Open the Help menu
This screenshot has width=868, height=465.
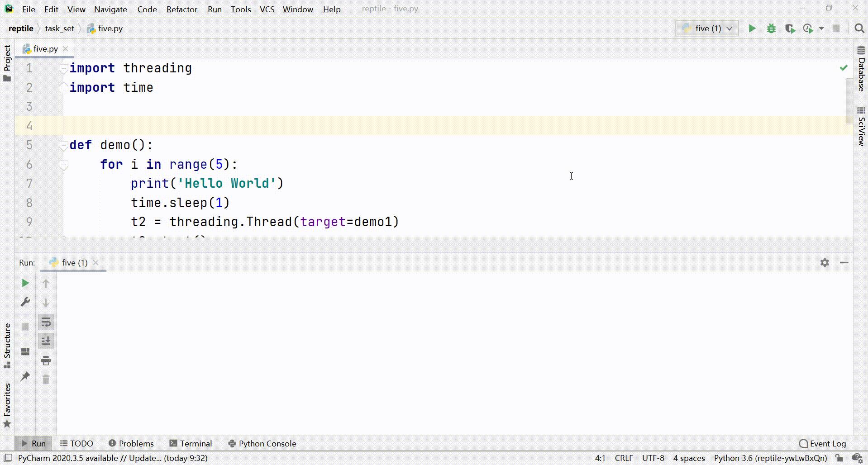[x=332, y=9]
